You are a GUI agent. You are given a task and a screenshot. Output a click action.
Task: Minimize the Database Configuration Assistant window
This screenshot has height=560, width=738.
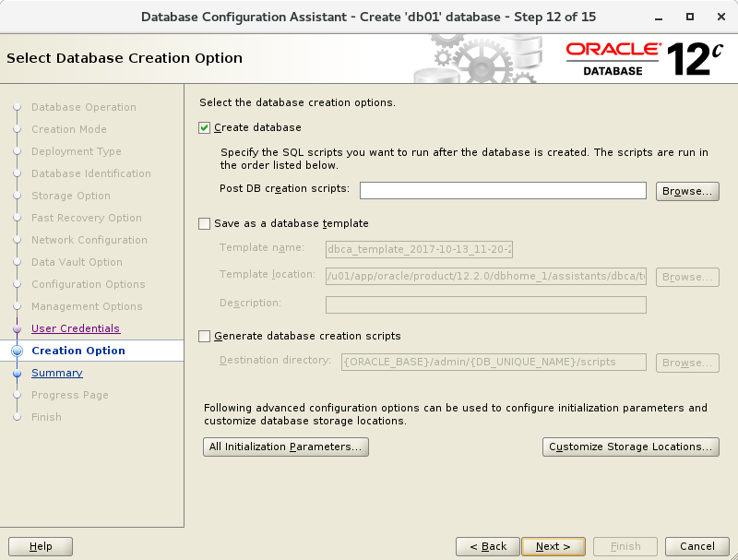[x=659, y=18]
